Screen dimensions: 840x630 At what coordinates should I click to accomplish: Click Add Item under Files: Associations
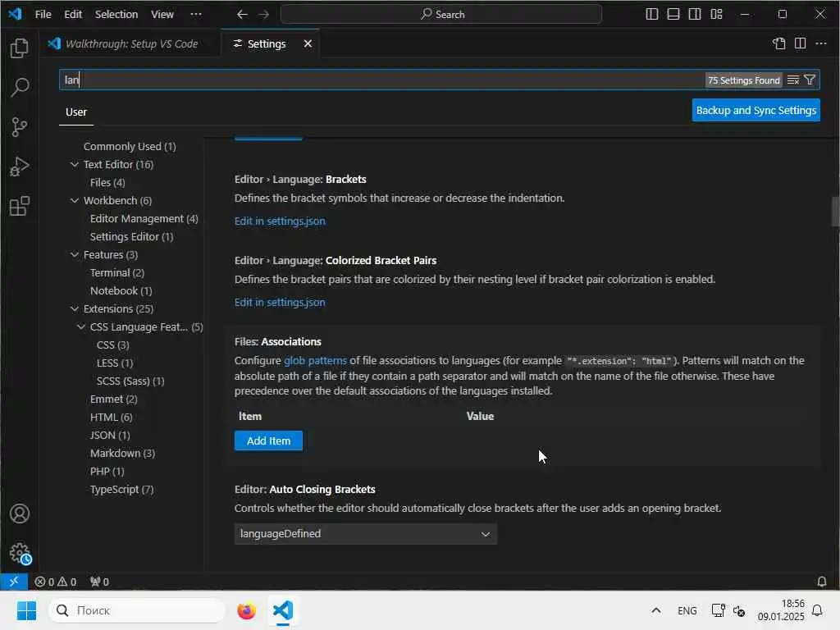[x=268, y=441]
